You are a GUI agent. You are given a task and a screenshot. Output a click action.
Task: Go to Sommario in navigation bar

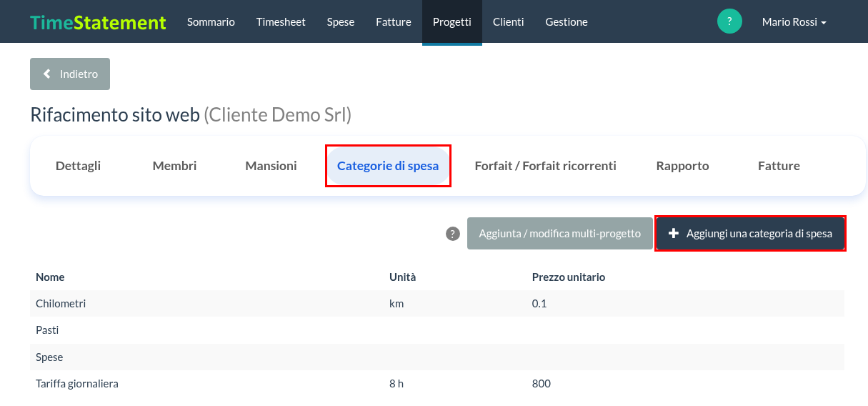(x=211, y=22)
